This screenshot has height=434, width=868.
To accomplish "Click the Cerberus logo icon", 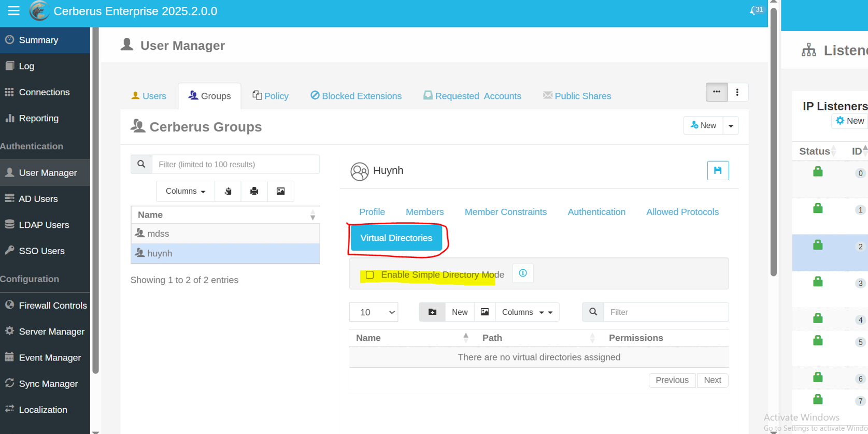I will [x=39, y=11].
